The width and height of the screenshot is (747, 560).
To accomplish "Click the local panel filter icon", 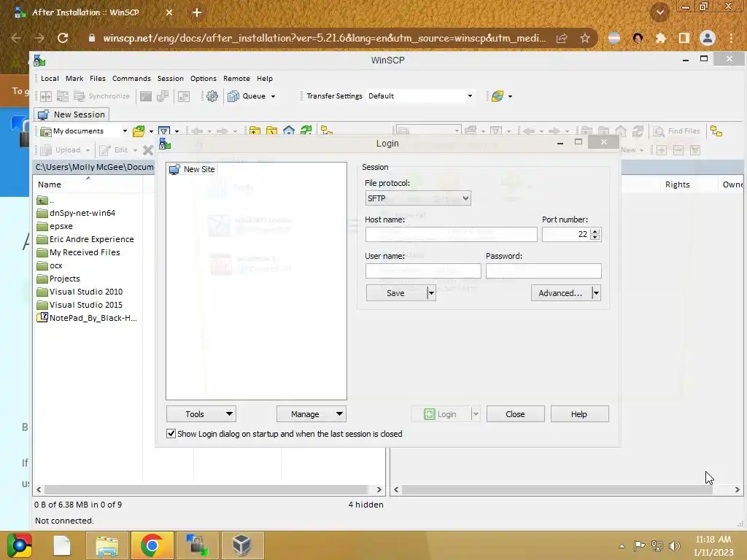I will click(x=164, y=131).
